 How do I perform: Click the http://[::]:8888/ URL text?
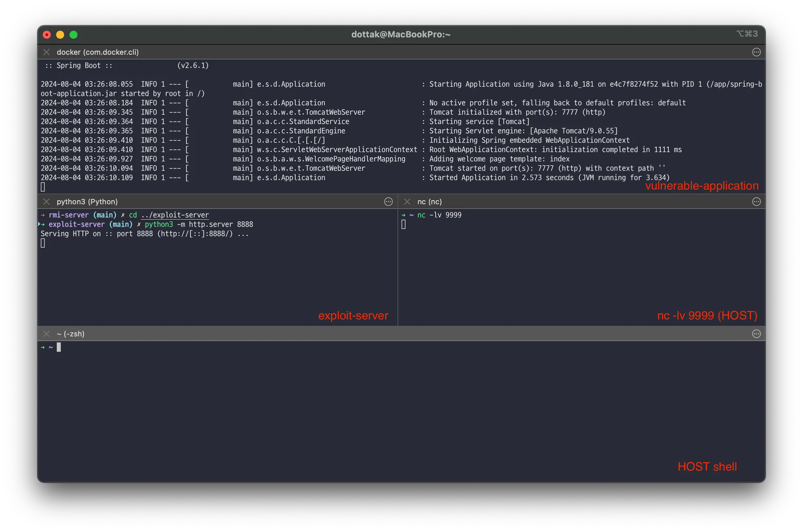point(195,234)
